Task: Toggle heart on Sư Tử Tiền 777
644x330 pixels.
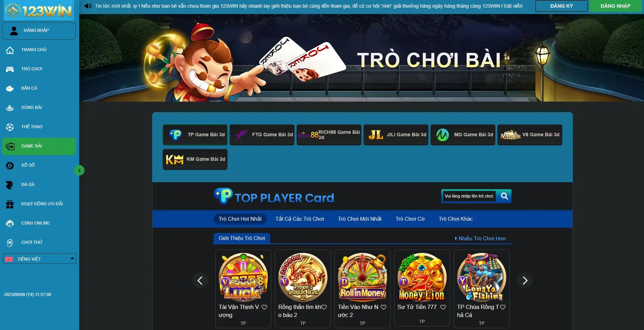Action: pos(443,307)
